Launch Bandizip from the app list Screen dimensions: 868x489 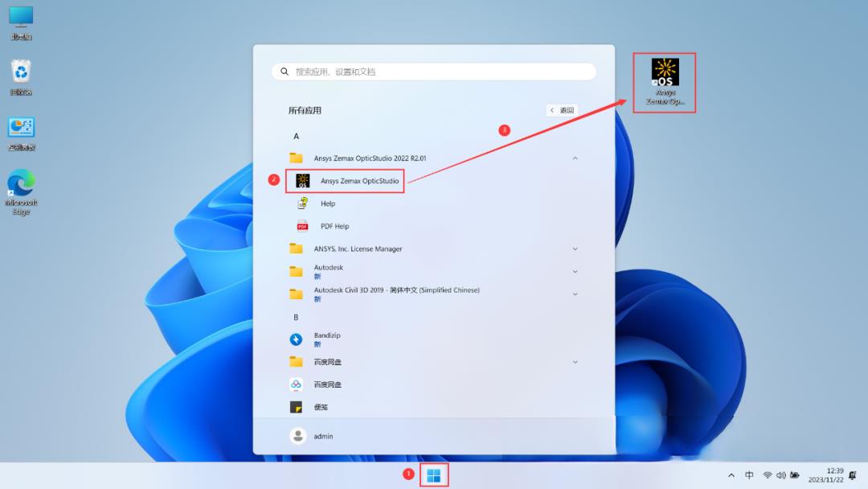coord(326,339)
